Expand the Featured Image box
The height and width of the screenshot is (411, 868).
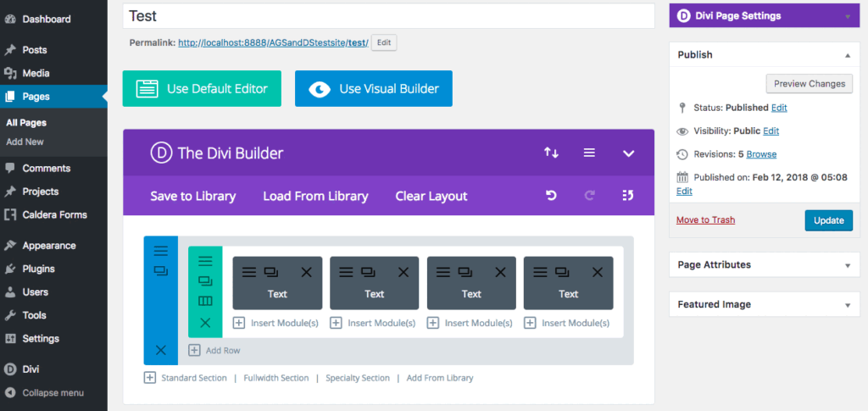[848, 305]
